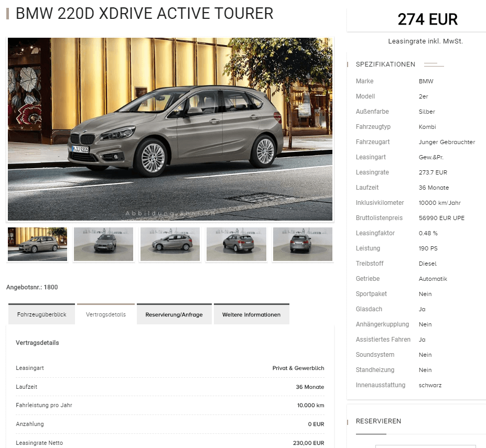Select the 'Nein' value beside Soundsystem
Image resolution: width=486 pixels, height=448 pixels.
pyautogui.click(x=425, y=354)
